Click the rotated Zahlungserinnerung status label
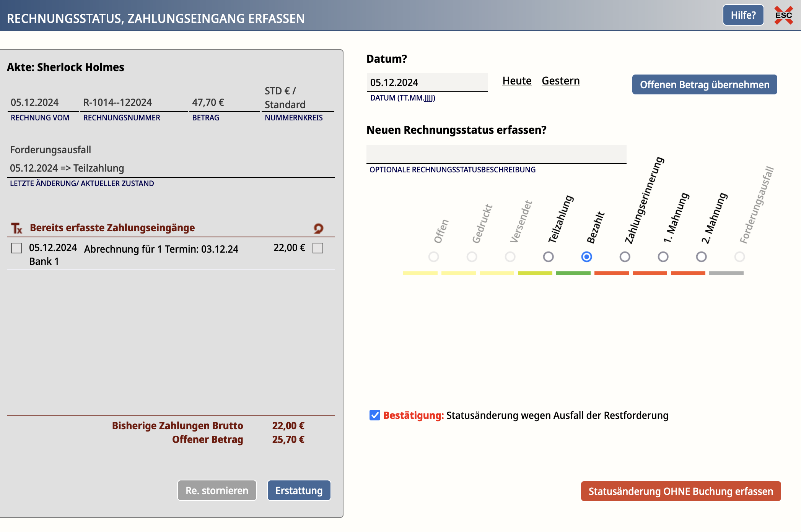 pyautogui.click(x=644, y=200)
